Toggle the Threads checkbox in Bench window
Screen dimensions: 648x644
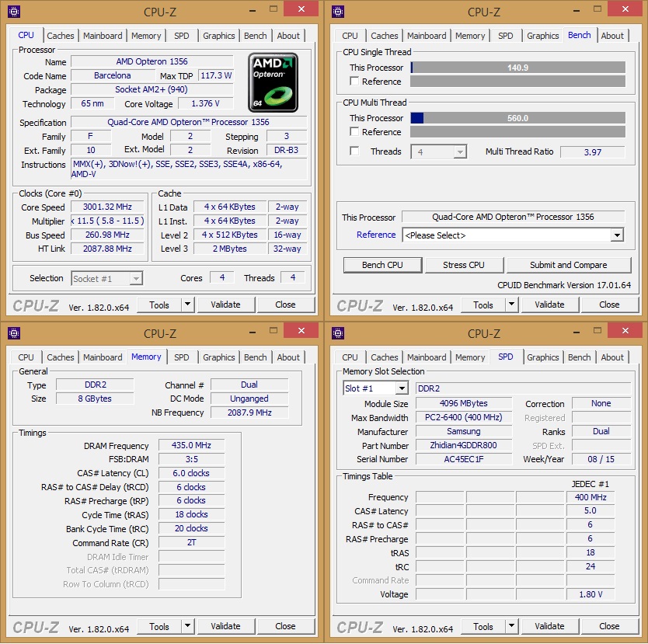pyautogui.click(x=354, y=151)
